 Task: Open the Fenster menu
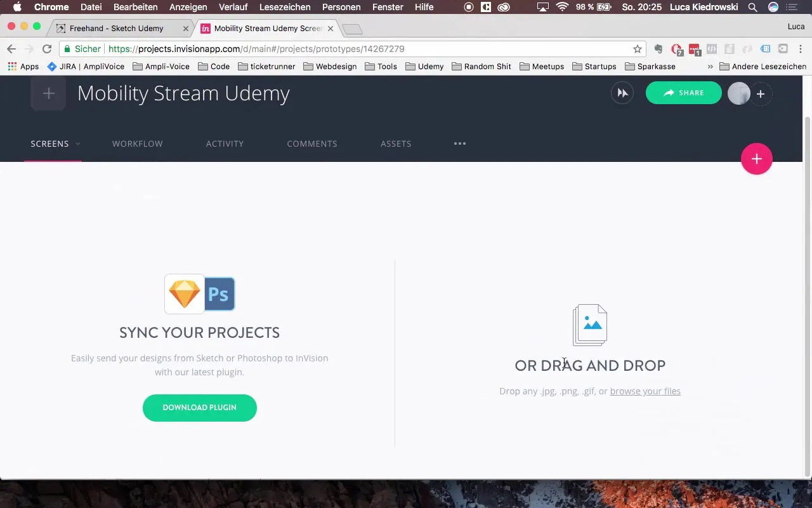pos(388,7)
